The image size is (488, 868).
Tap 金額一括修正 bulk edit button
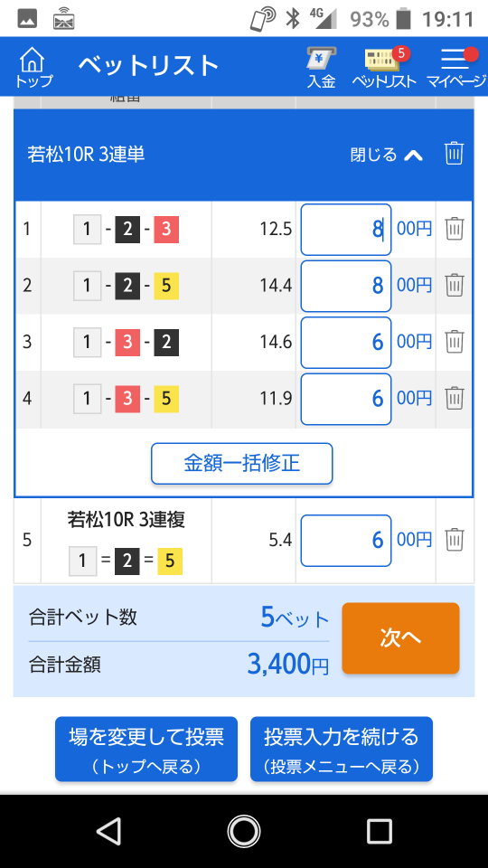click(242, 463)
